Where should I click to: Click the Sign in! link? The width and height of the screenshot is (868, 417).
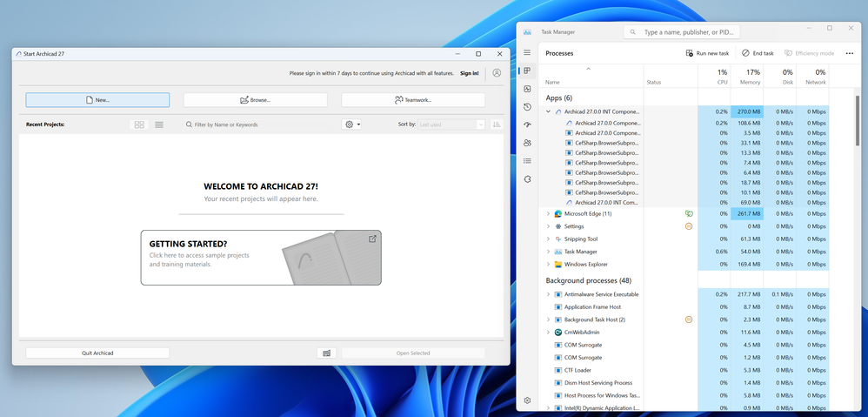[x=470, y=73]
